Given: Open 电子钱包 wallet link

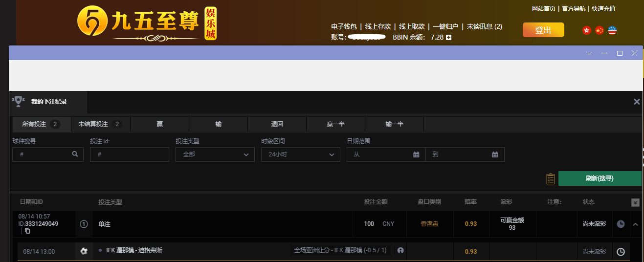Looking at the screenshot, I should point(344,26).
